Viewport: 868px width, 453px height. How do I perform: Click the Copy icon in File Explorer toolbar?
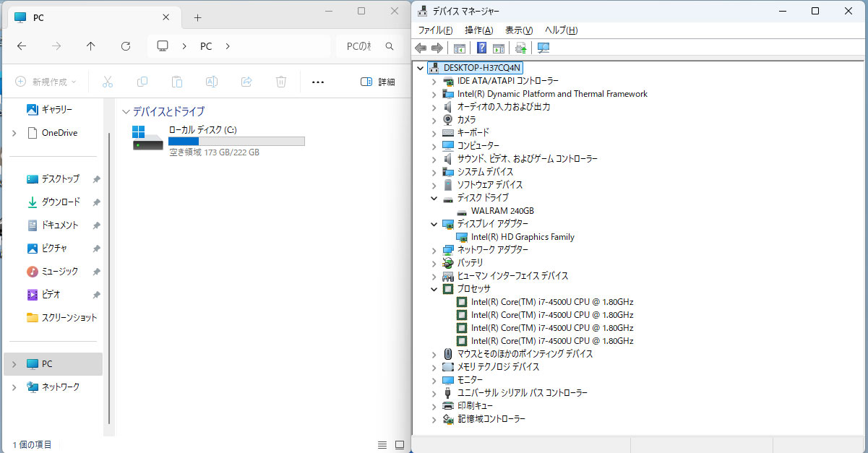pos(142,82)
